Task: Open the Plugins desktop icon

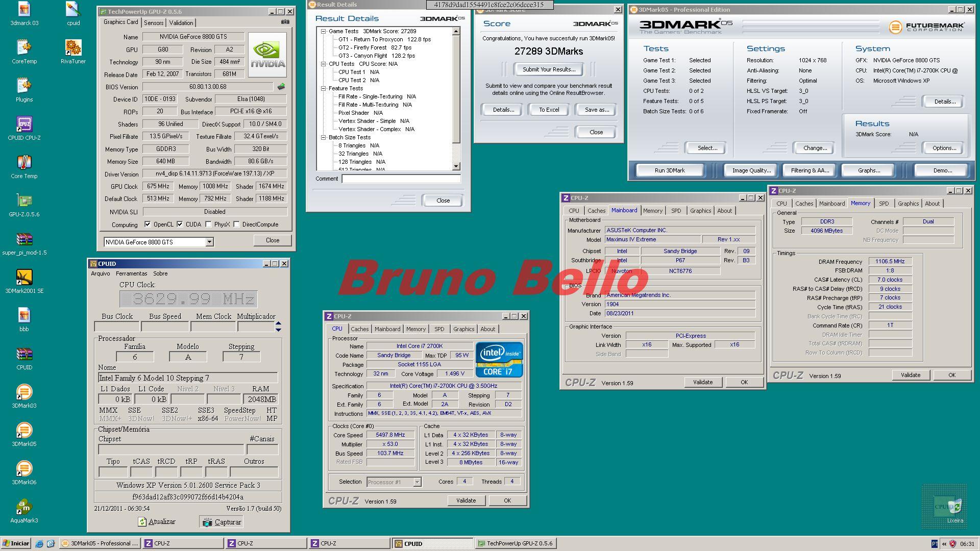Action: pyautogui.click(x=24, y=90)
